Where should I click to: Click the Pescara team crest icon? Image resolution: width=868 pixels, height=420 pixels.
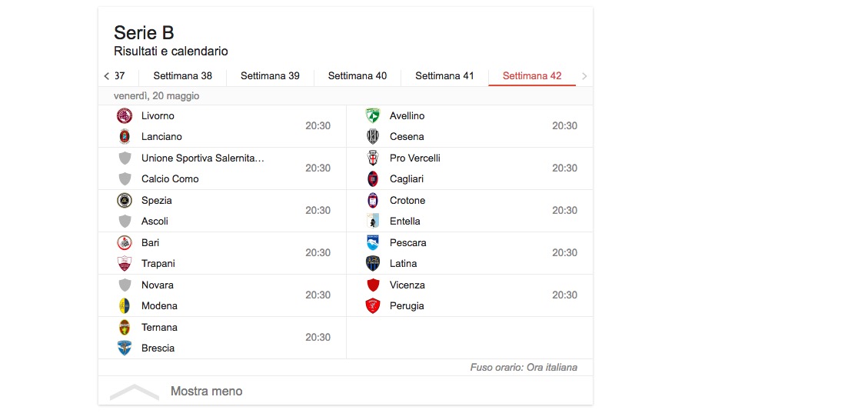(373, 243)
